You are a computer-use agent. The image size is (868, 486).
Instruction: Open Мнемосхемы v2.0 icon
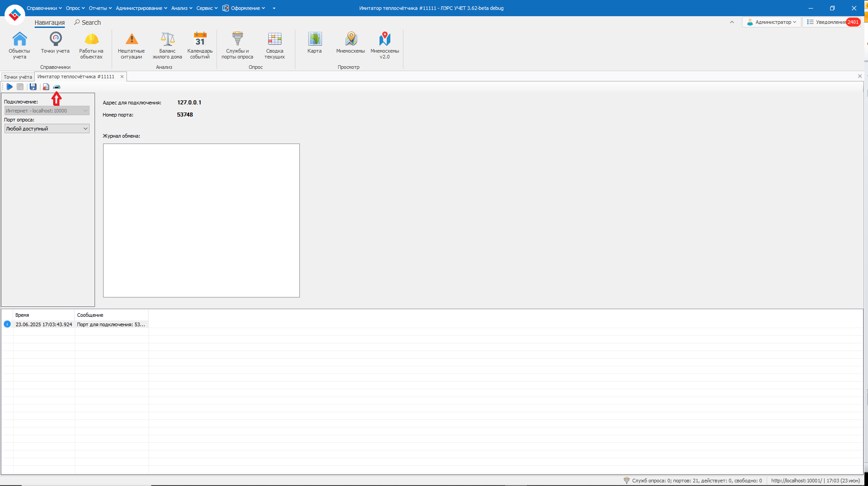tap(384, 45)
